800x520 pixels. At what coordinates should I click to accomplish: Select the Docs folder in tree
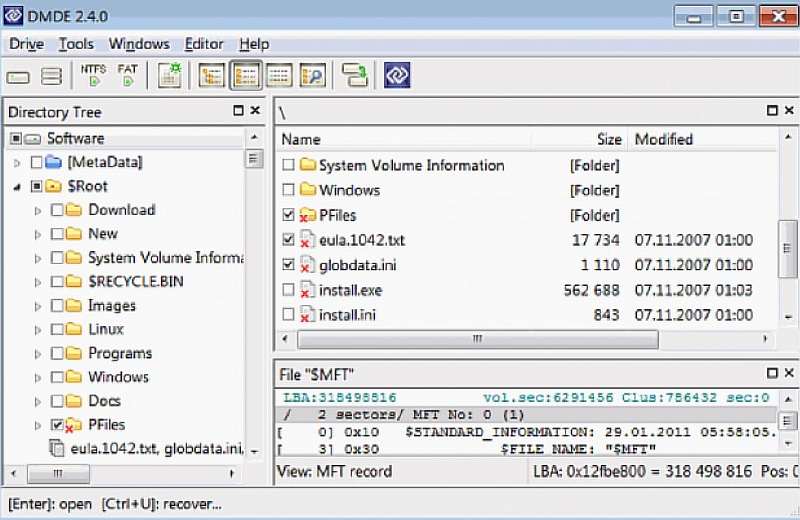tap(104, 401)
